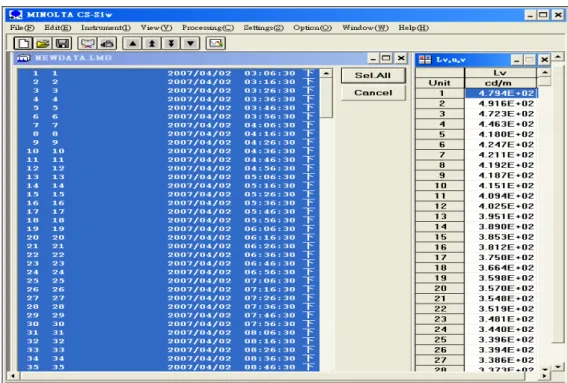
Task: Click the data list scroll-up arrow
Action: pyautogui.click(x=326, y=73)
